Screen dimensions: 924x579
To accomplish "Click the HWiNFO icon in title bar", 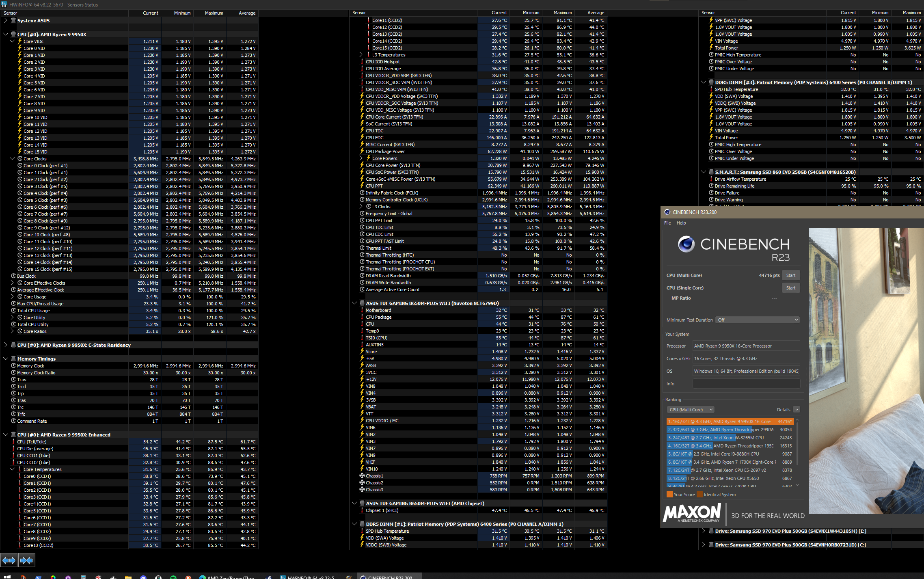I will pos(4,4).
